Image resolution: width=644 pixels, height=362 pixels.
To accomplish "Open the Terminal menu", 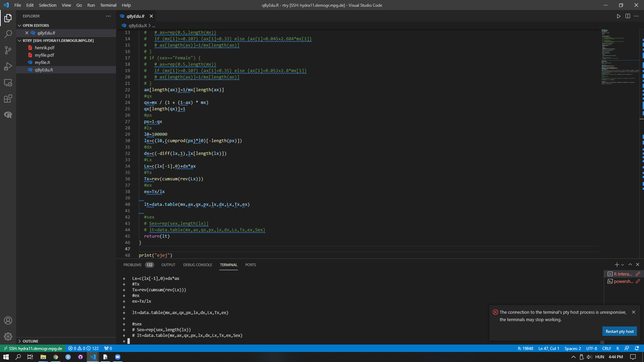I will [108, 5].
